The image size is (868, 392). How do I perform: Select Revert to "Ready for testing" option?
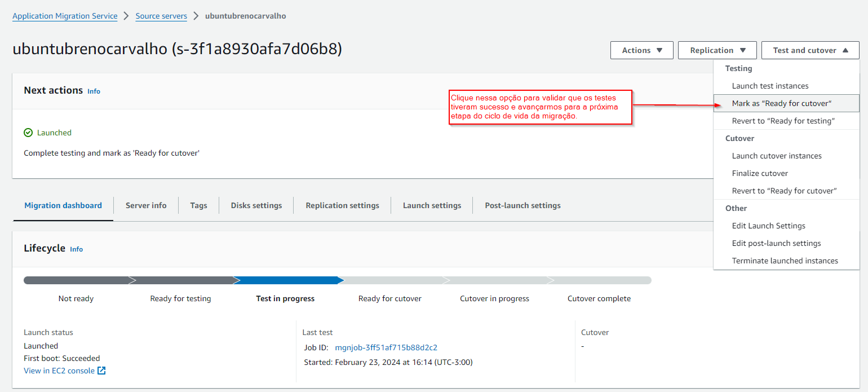(783, 121)
